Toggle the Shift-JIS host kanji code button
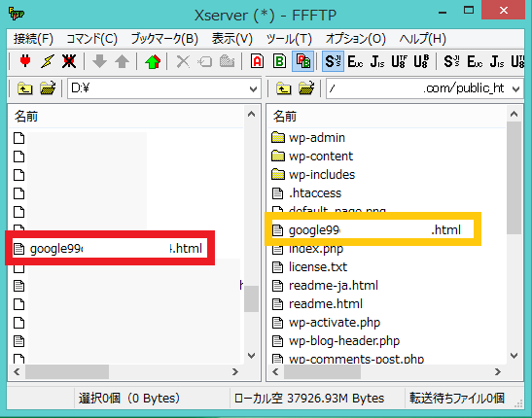532x418 pixels. (333, 61)
